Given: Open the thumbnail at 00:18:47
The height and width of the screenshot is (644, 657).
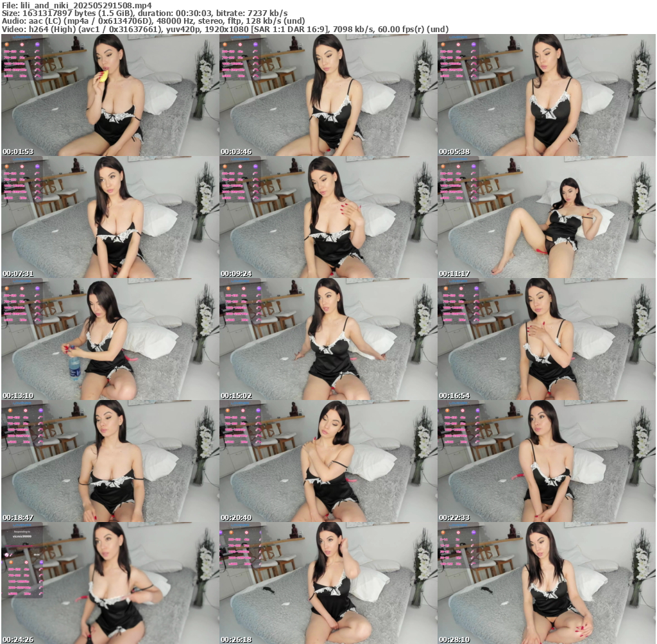Looking at the screenshot, I should (x=110, y=461).
